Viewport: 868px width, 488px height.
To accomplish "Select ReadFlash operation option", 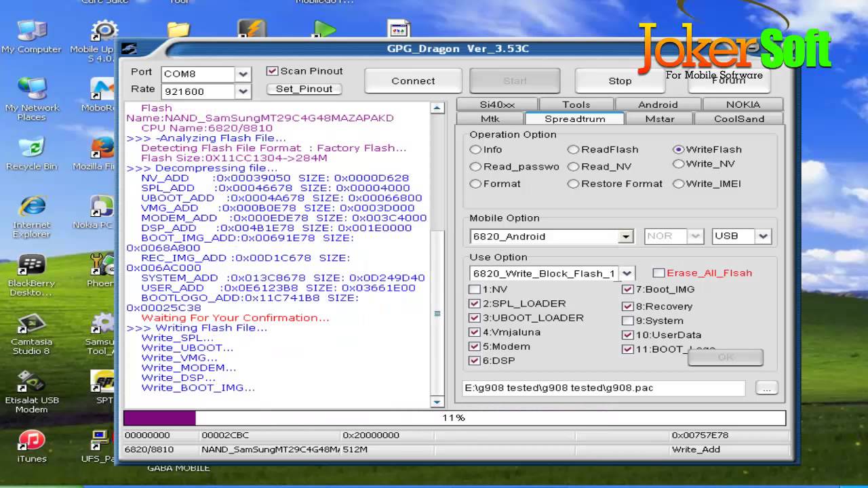I will click(573, 149).
